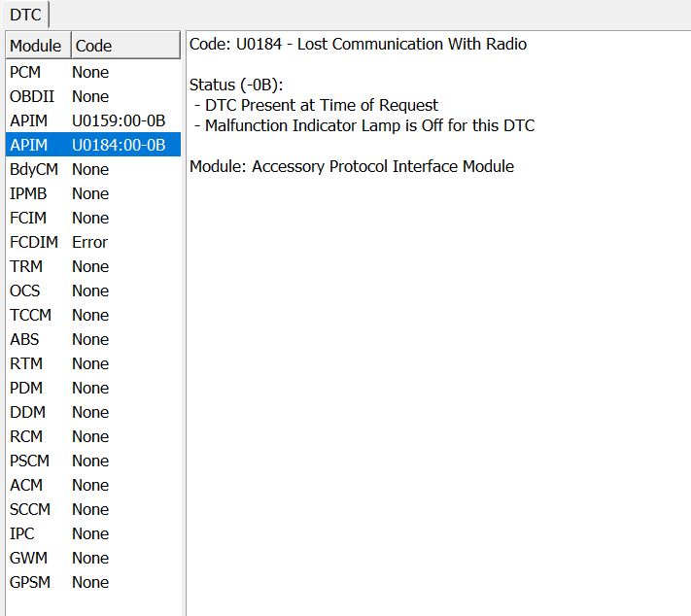
Task: Select the IPC module row
Action: (x=93, y=533)
